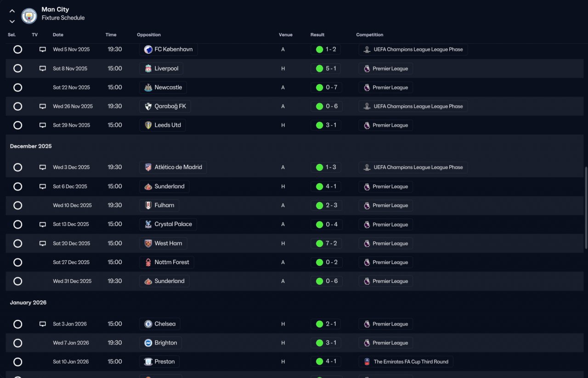Screen dimensions: 588x378
Task: Click the vertical scrollbar thumb on right
Action: pyautogui.click(x=586, y=208)
